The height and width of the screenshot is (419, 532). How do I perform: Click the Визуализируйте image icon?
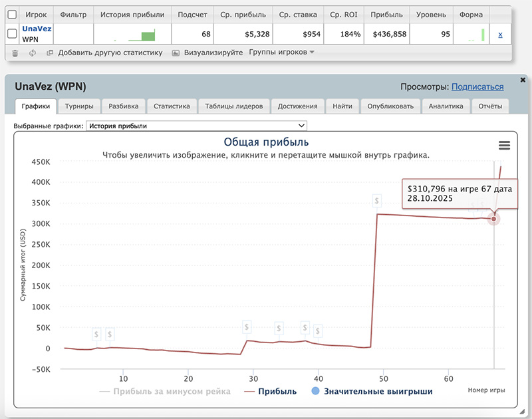tap(176, 53)
